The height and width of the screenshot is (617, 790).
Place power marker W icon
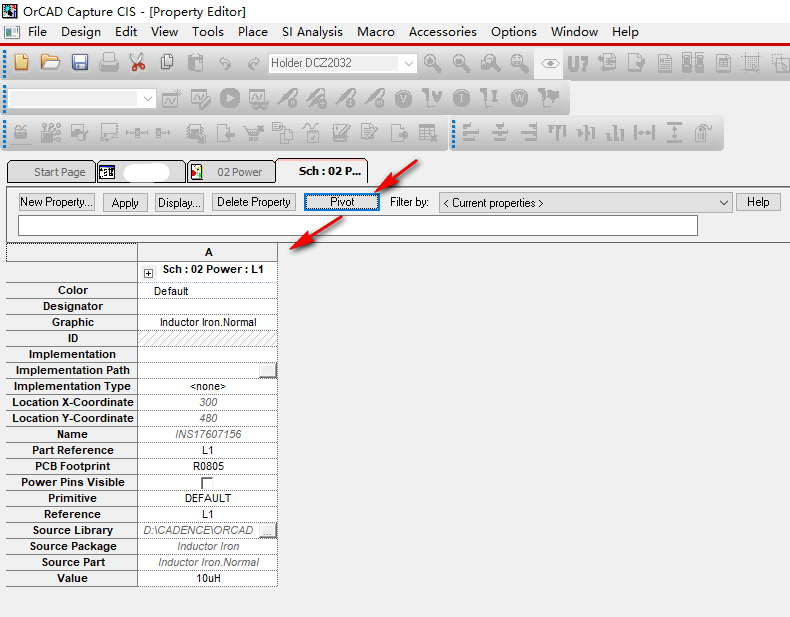tap(519, 98)
